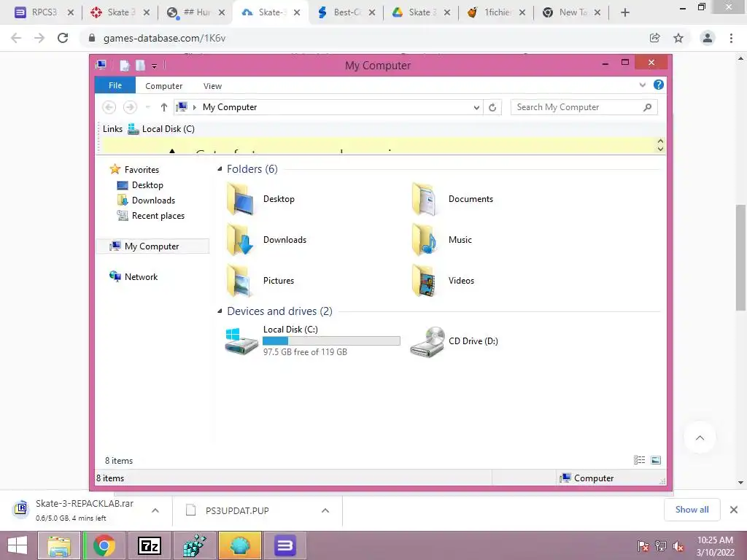Open a new Chrome tab
The height and width of the screenshot is (560, 747).
tap(625, 12)
